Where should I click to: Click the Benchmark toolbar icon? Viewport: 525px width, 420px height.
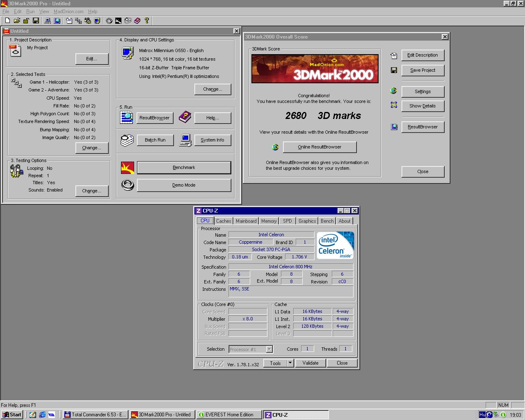click(x=119, y=21)
